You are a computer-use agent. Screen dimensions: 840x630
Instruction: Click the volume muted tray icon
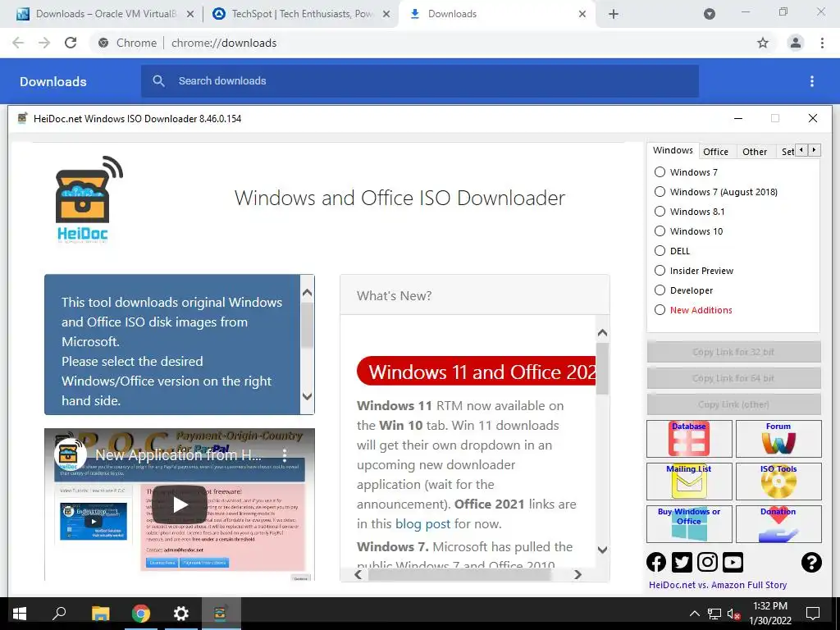[x=733, y=614]
